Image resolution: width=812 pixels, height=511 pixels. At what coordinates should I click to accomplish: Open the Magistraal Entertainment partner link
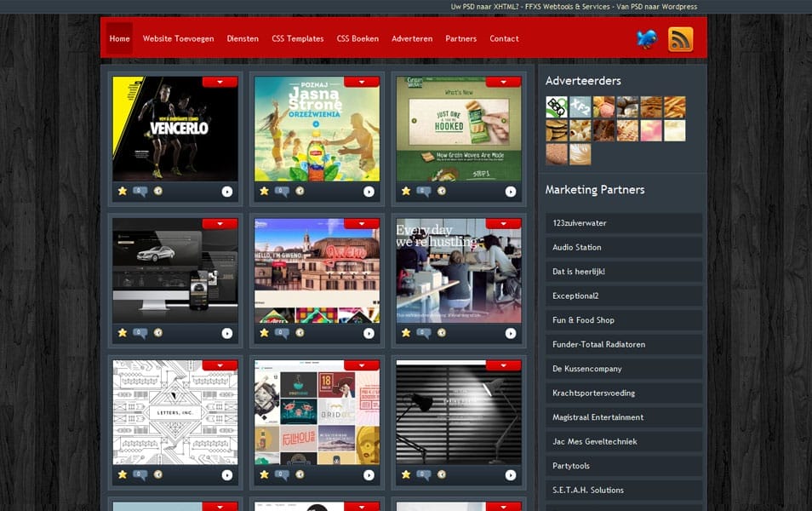point(624,417)
